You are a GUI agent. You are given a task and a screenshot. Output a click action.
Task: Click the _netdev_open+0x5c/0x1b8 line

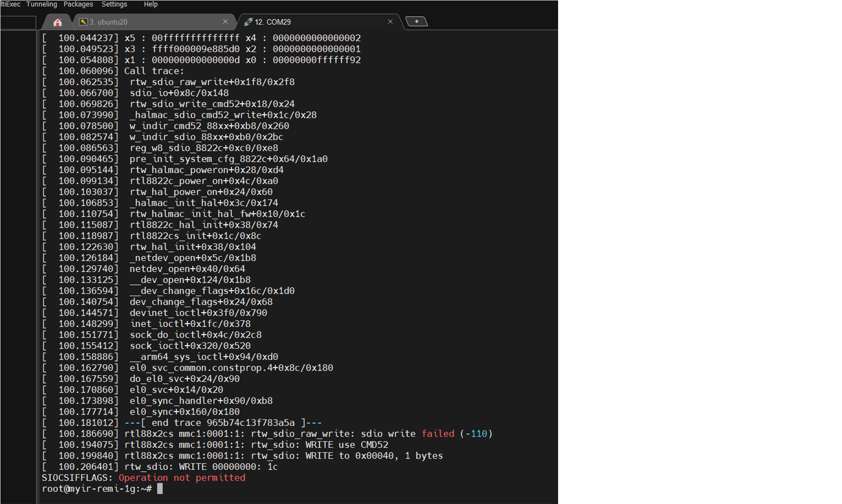coord(149,258)
